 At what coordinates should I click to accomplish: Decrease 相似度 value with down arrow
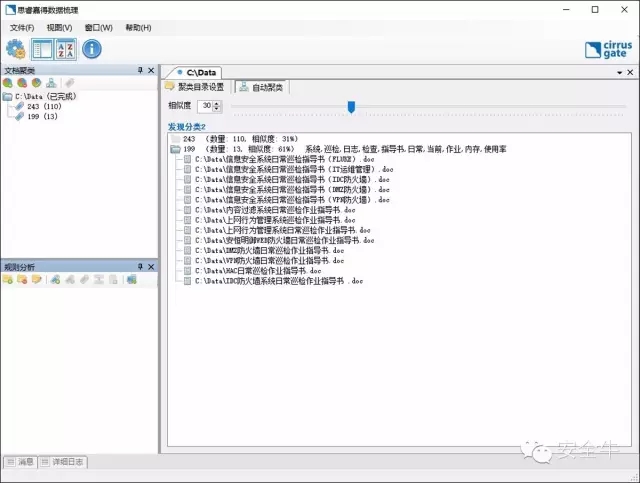pyautogui.click(x=217, y=109)
